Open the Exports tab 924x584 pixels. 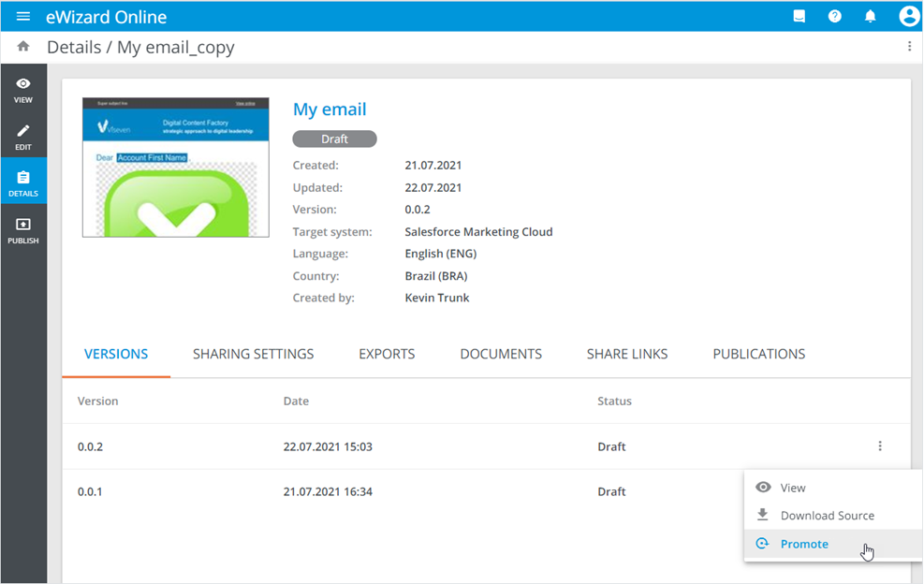click(387, 354)
